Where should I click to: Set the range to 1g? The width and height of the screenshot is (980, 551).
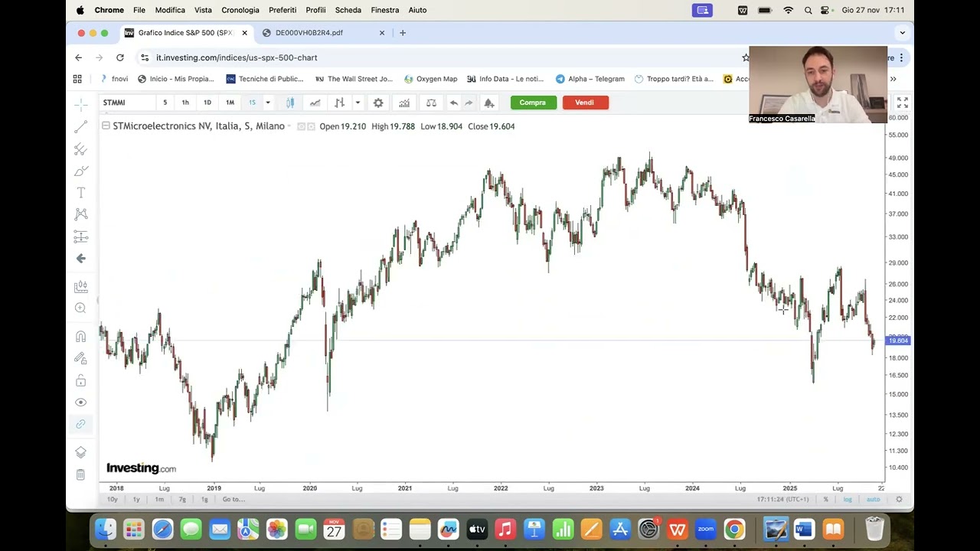pyautogui.click(x=204, y=499)
